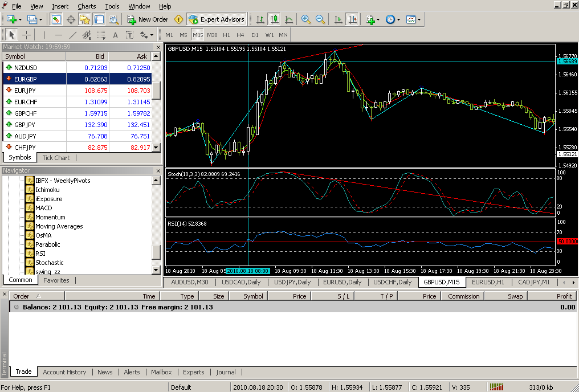Image resolution: width=579 pixels, height=392 pixels.
Task: Click the New Order button
Action: pyautogui.click(x=148, y=19)
